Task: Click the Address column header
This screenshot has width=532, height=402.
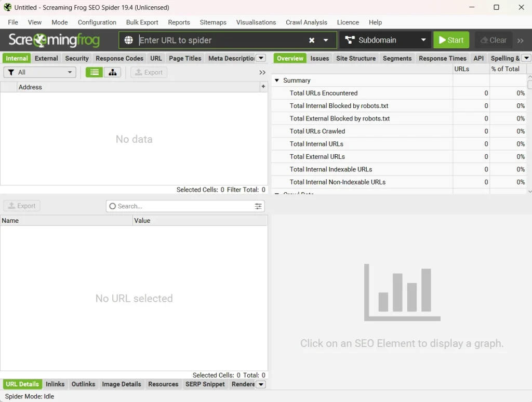Action: [138, 87]
